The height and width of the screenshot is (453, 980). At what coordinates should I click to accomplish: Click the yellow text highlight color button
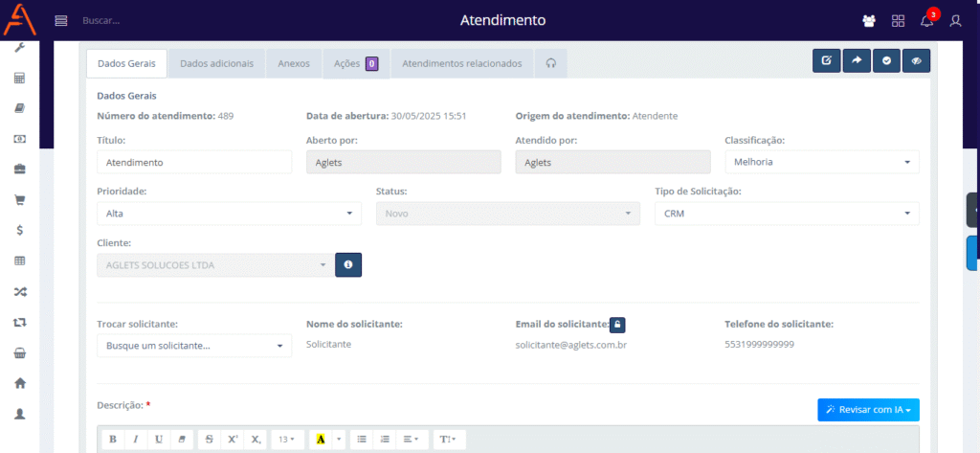coord(321,439)
